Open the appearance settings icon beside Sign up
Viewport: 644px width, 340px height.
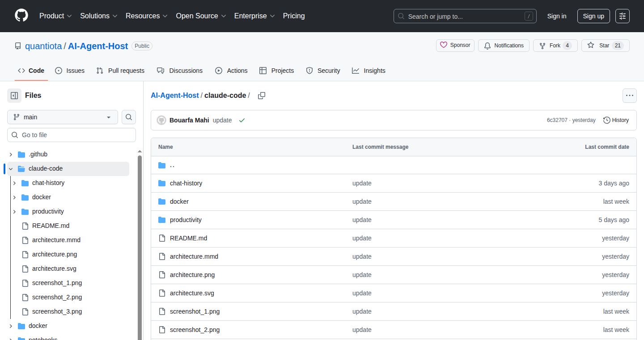pyautogui.click(x=623, y=16)
